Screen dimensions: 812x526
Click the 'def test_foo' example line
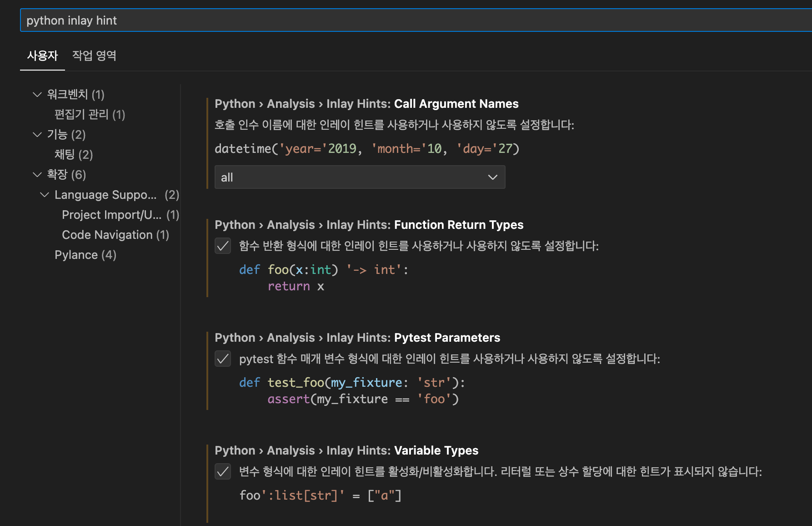coord(352,382)
